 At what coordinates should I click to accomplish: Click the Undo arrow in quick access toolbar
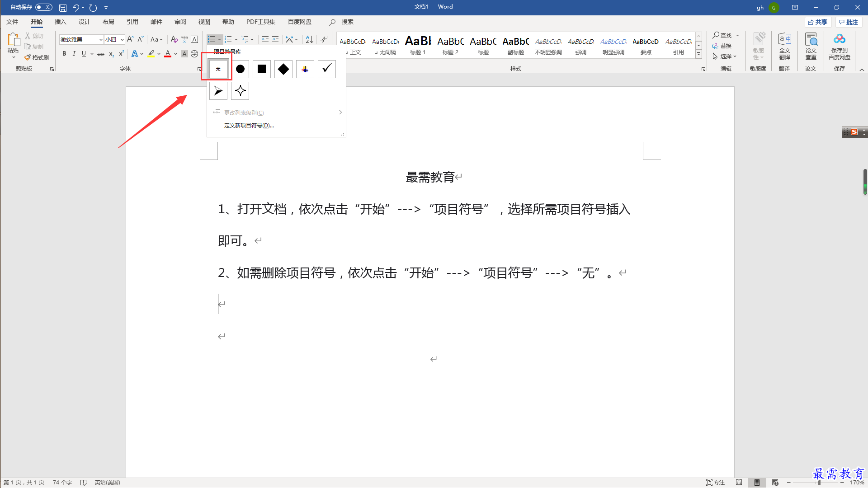(76, 8)
